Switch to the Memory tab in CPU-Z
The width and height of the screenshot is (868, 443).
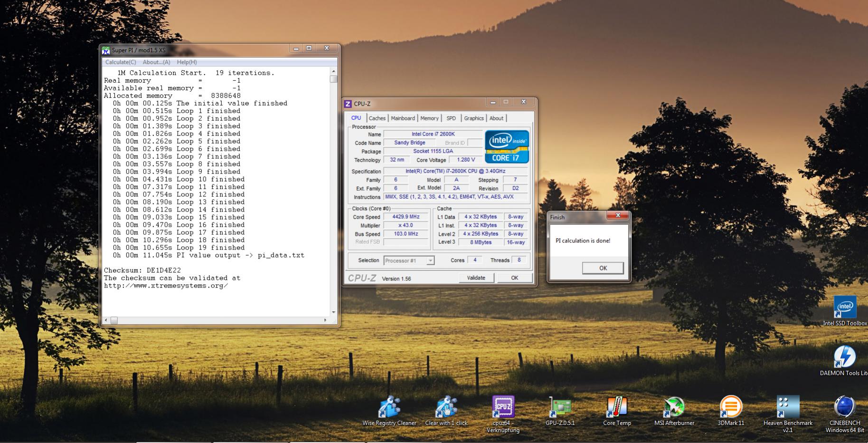pyautogui.click(x=429, y=118)
